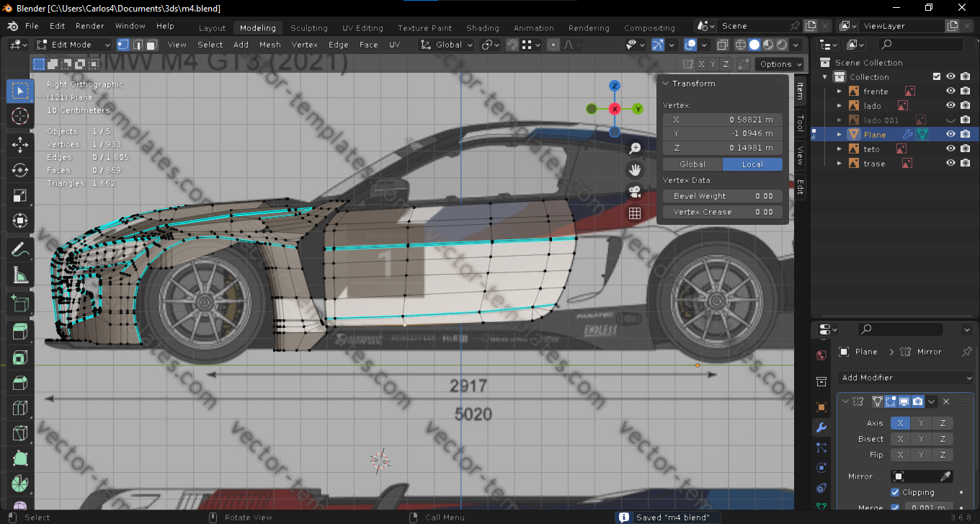Switch to the UV Editing workspace tab
This screenshot has height=524, width=980.
[362, 28]
